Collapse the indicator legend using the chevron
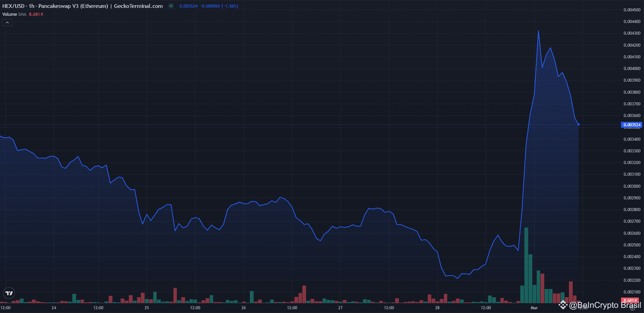 (7, 22)
